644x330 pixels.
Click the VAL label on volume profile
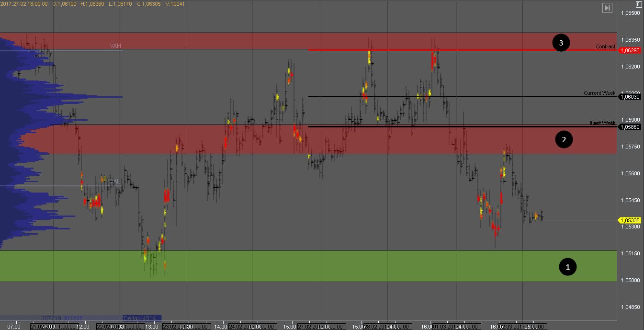pyautogui.click(x=114, y=182)
